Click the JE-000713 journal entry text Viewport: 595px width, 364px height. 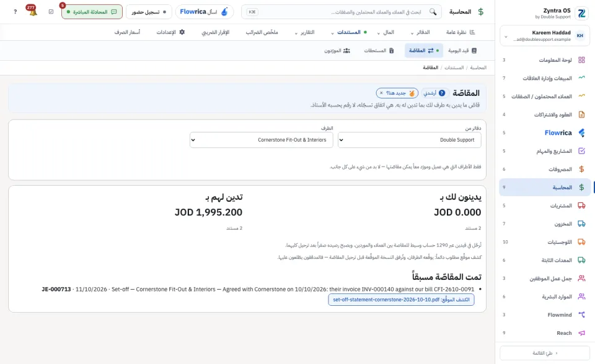click(56, 289)
